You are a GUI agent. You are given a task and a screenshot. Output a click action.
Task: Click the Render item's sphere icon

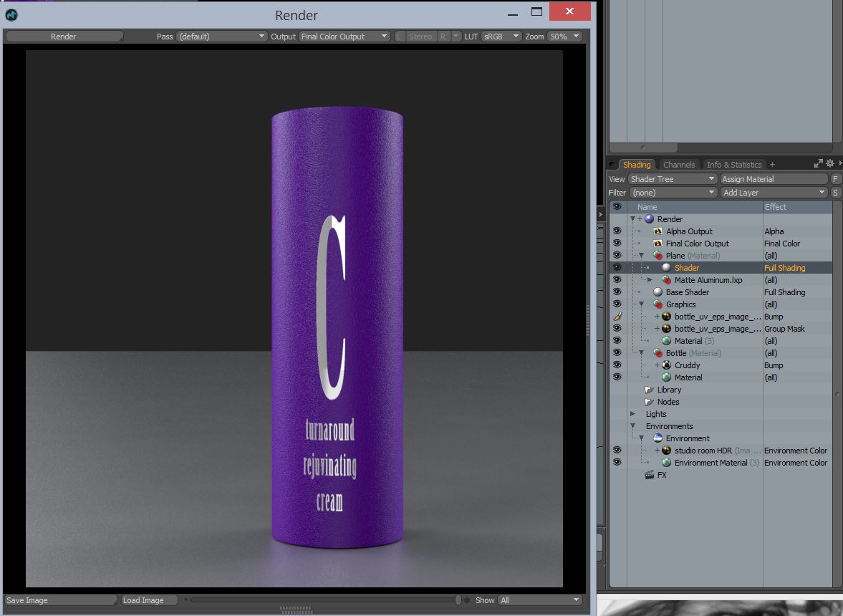[x=650, y=219]
